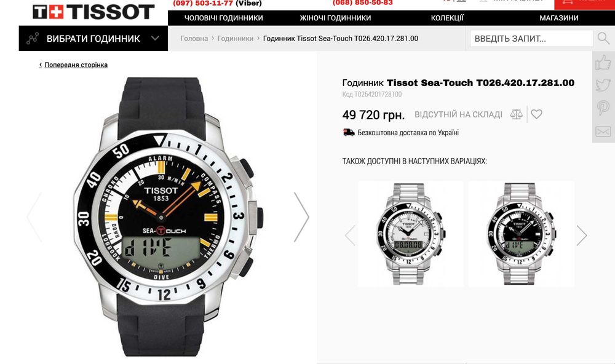615x364 pixels.
Task: Click the search magnifier icon
Action: (603, 39)
